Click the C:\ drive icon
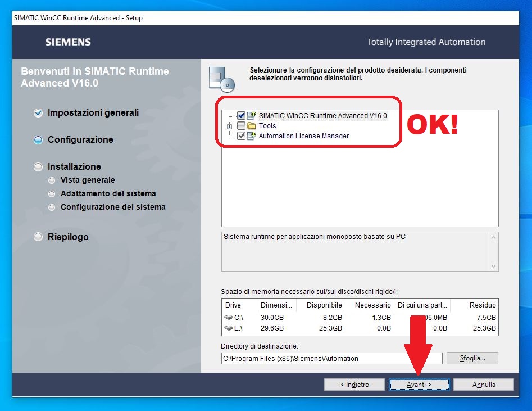 pyautogui.click(x=228, y=317)
